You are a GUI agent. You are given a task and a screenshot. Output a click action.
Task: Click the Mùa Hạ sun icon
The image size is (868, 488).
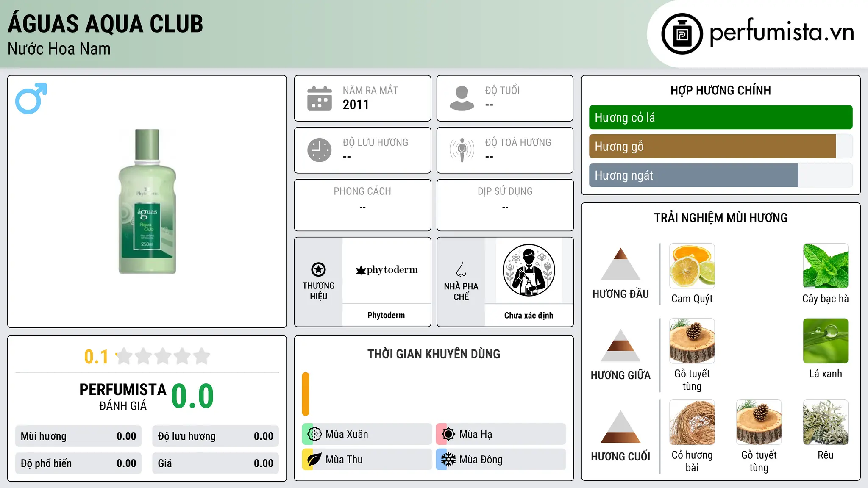[448, 434]
